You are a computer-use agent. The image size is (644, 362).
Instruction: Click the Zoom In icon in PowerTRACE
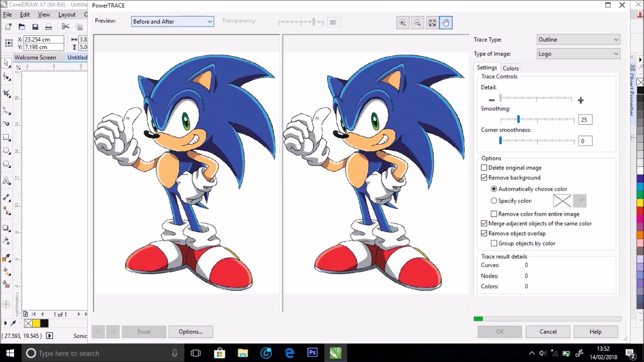403,23
